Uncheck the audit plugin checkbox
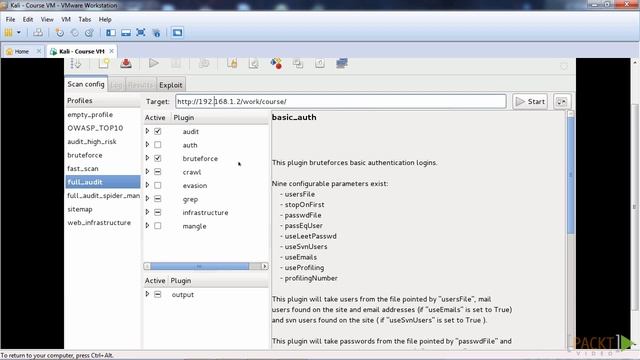This screenshot has width=640, height=360. (158, 131)
